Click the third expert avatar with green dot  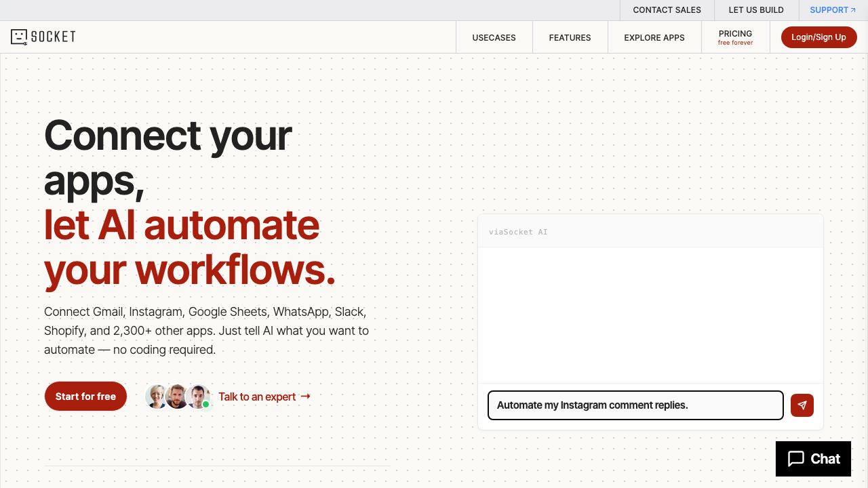[198, 396]
